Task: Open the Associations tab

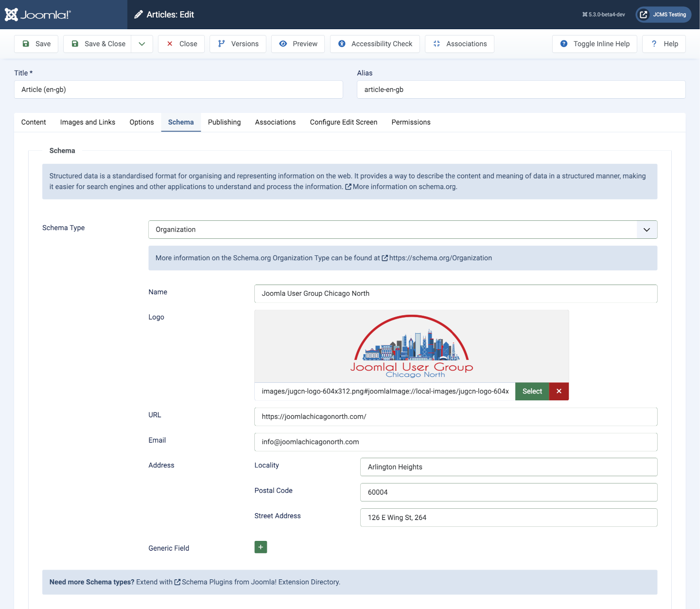Action: point(275,122)
